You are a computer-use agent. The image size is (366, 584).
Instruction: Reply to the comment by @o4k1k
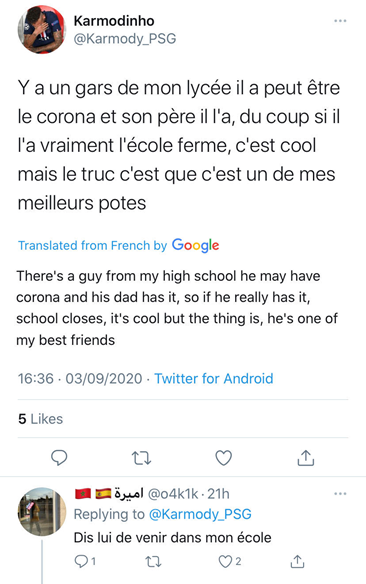pyautogui.click(x=85, y=561)
